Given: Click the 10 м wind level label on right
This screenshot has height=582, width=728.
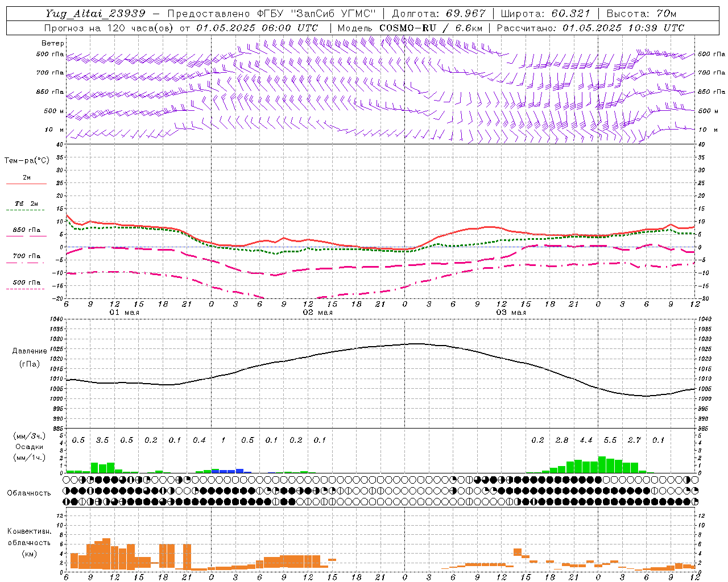Looking at the screenshot, I should (708, 130).
